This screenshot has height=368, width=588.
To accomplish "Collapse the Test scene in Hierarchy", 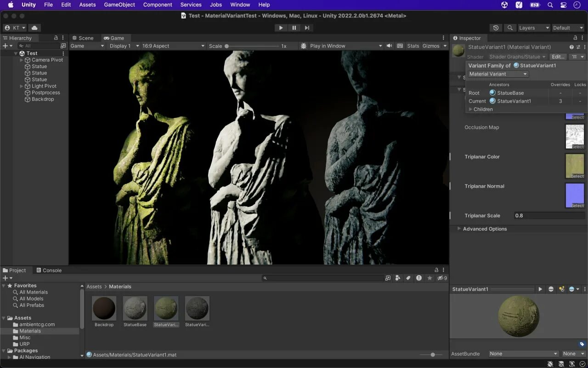I will pyautogui.click(x=16, y=53).
